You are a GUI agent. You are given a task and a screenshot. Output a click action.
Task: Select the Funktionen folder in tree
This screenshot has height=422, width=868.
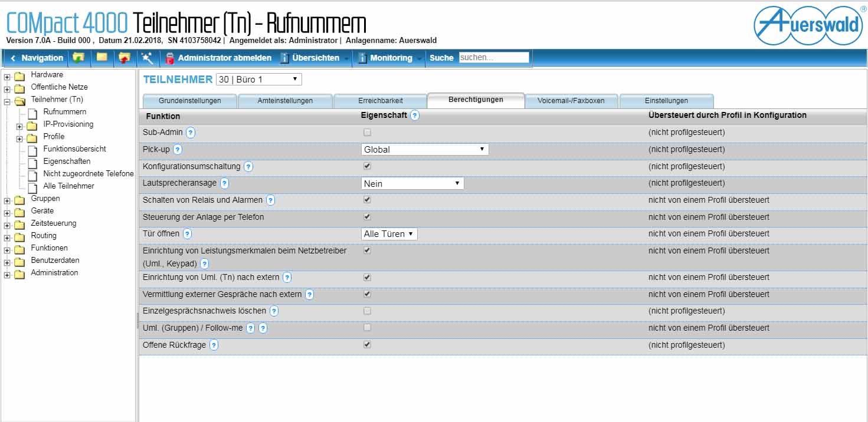[49, 248]
